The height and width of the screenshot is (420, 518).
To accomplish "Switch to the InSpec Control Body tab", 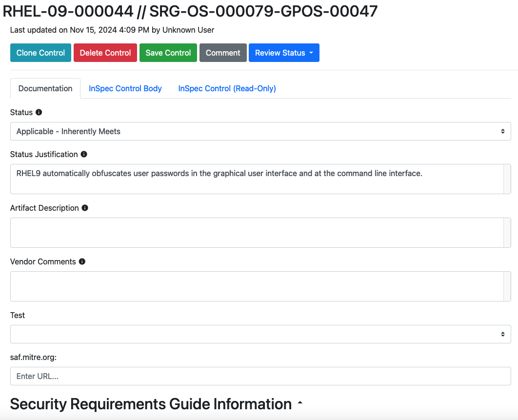I will [x=125, y=88].
